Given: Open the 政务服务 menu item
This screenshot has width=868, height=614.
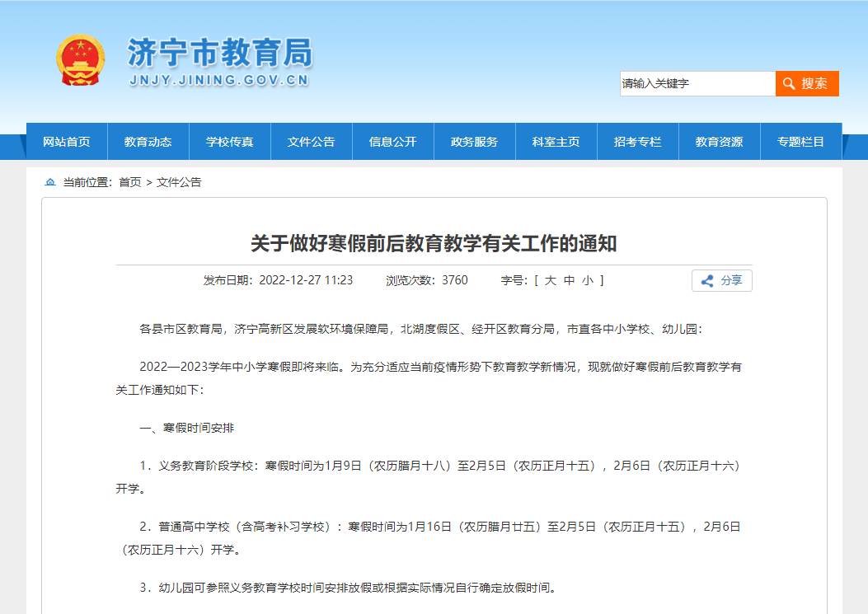Looking at the screenshot, I should pos(475,141).
